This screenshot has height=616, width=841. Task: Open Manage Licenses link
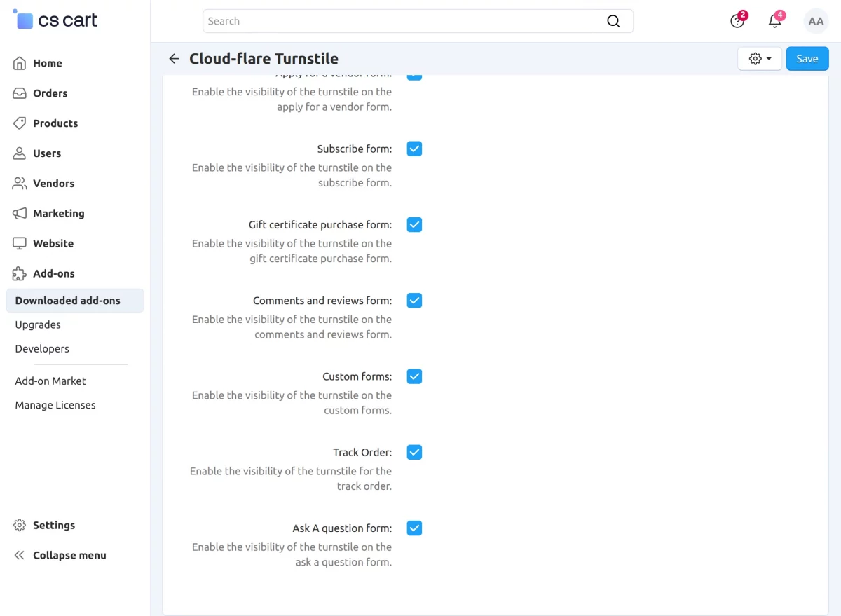(x=55, y=405)
